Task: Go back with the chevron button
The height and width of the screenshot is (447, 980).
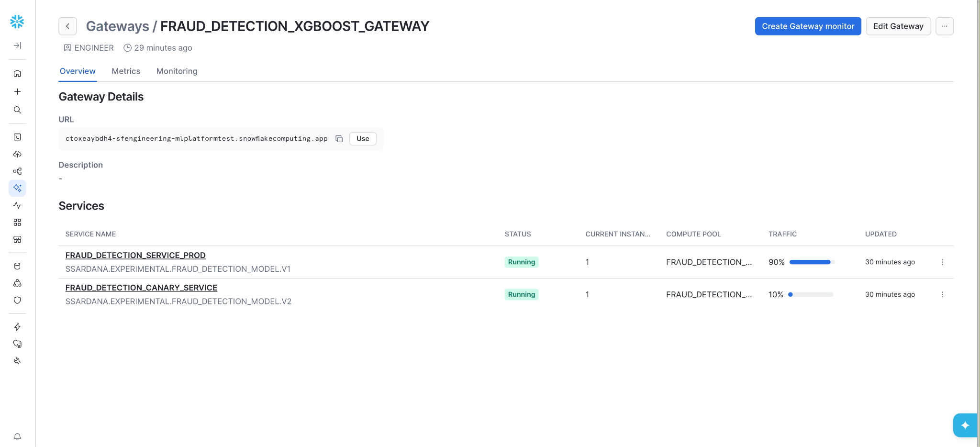Action: pyautogui.click(x=67, y=26)
